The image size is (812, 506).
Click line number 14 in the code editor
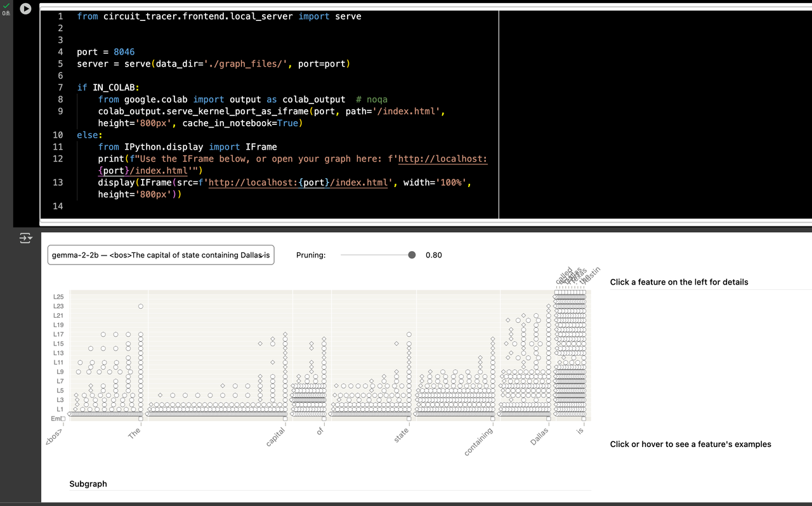(58, 206)
